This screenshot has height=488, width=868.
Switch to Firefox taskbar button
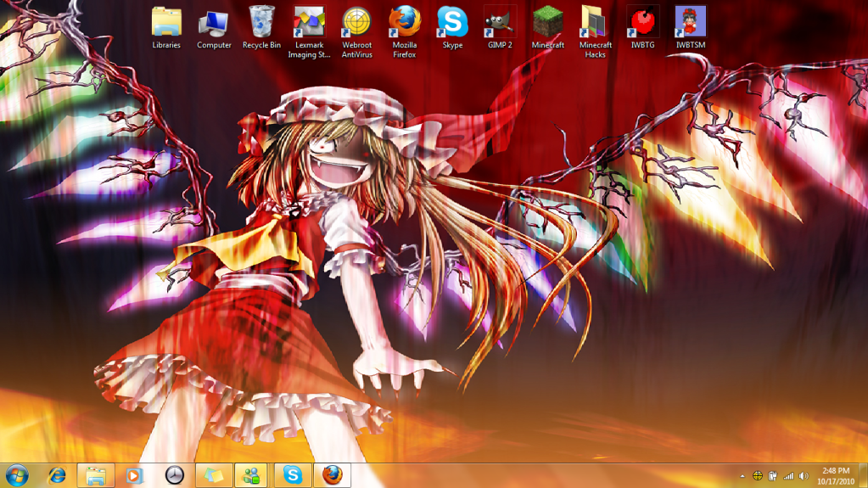click(x=332, y=475)
